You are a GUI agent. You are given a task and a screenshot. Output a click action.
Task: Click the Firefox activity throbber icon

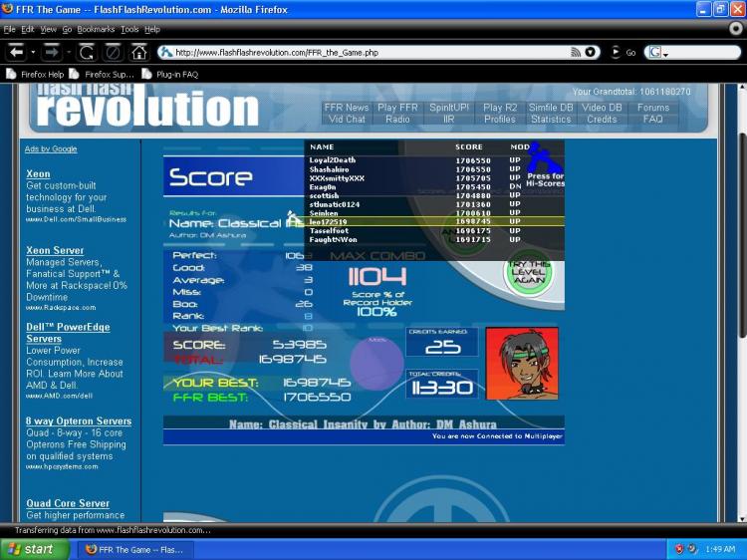736,29
